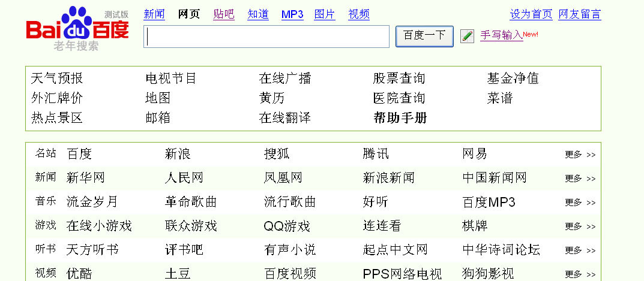Expand 更多 in the 名站 row

580,155
